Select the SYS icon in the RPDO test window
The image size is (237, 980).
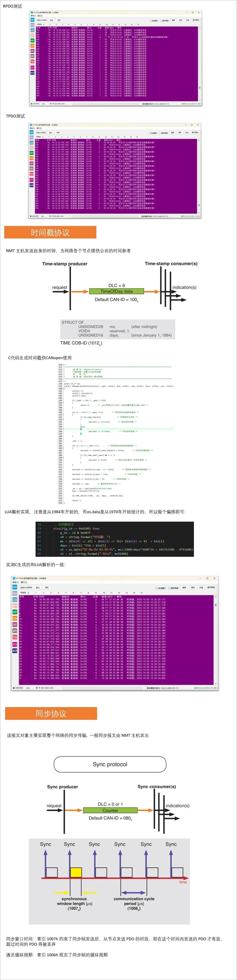pyautogui.click(x=32, y=67)
